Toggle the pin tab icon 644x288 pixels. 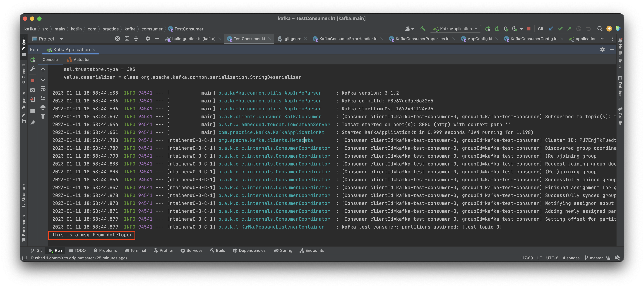click(x=32, y=123)
